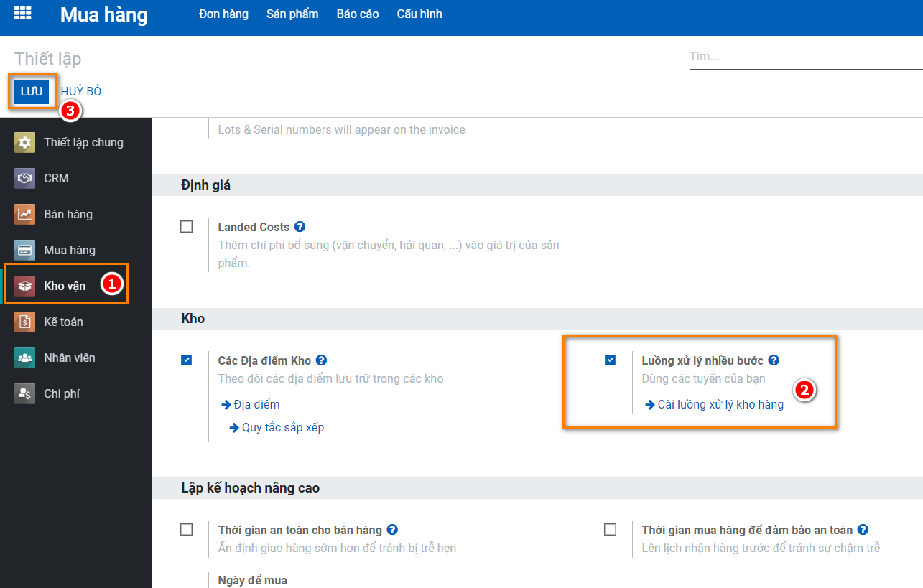923x588 pixels.
Task: Click the Kho vận box icon
Action: tap(25, 286)
